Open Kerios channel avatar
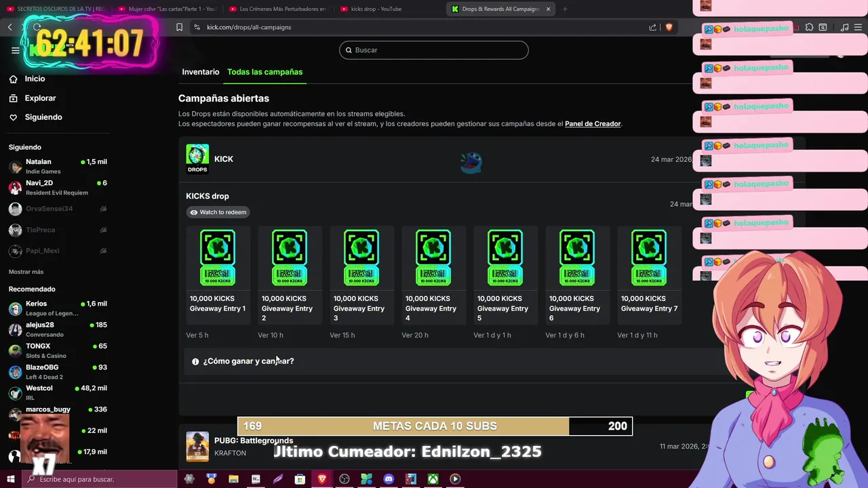This screenshot has height=488, width=868. pos(15,308)
